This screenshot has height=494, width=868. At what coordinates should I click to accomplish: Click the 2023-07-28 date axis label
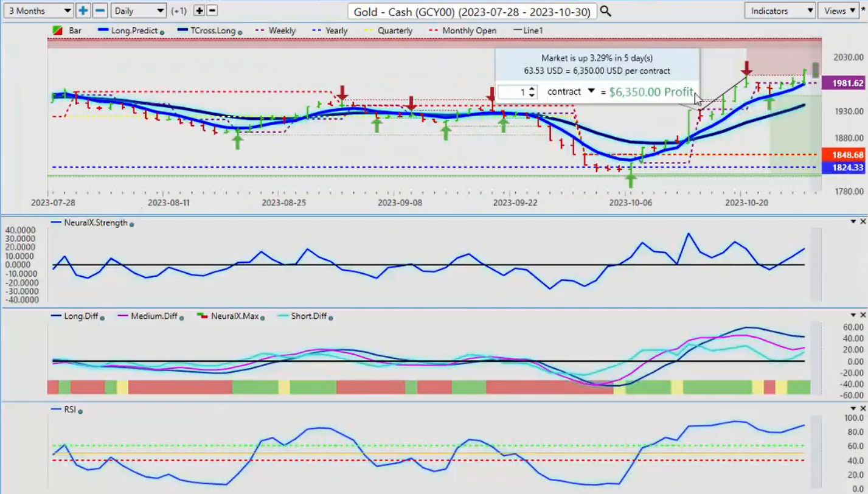coord(52,202)
